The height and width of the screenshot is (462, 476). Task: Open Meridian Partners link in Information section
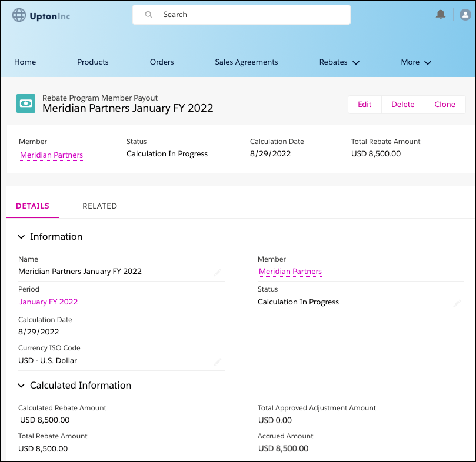click(290, 271)
